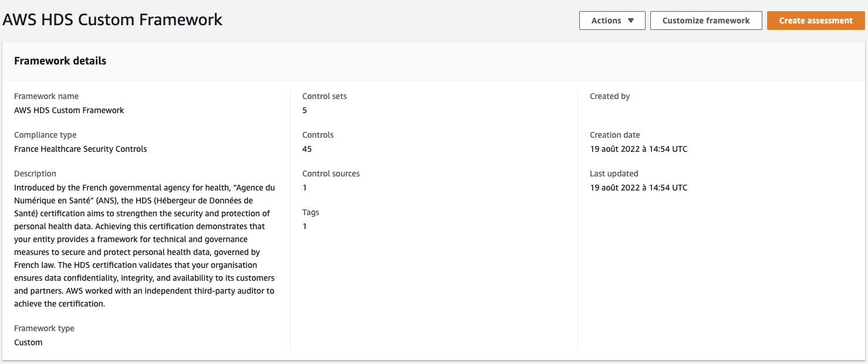Open the Actions dropdown menu
868x364 pixels.
coord(612,21)
